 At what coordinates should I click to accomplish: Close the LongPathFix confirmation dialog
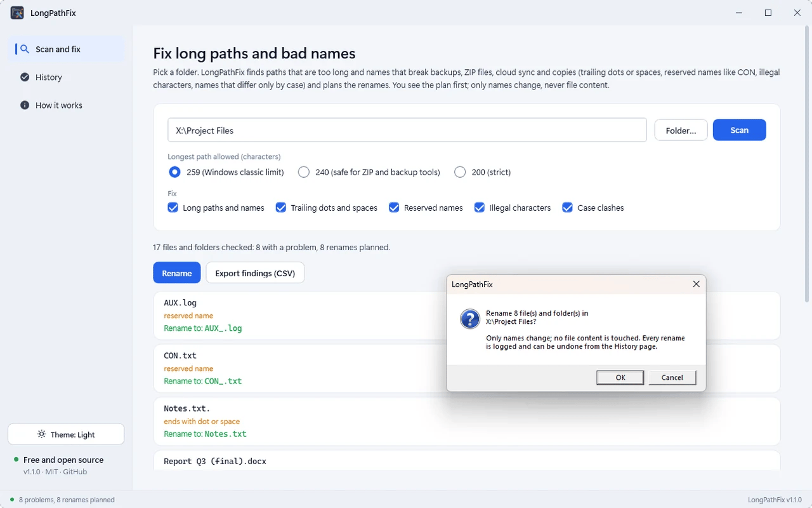(x=696, y=284)
